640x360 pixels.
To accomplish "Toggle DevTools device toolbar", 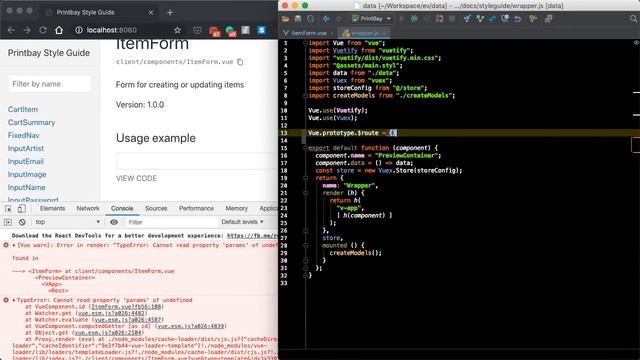I will [x=21, y=209].
